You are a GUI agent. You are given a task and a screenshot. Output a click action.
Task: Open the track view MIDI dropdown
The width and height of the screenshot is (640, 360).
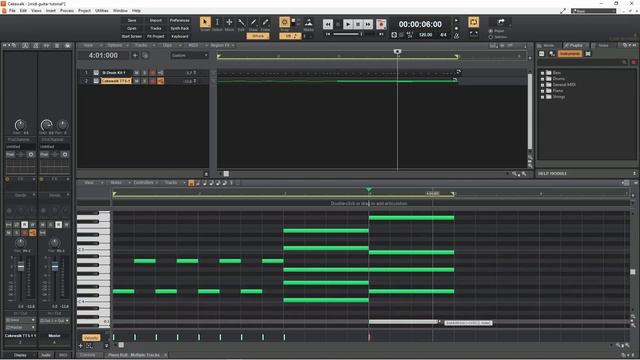click(x=196, y=45)
